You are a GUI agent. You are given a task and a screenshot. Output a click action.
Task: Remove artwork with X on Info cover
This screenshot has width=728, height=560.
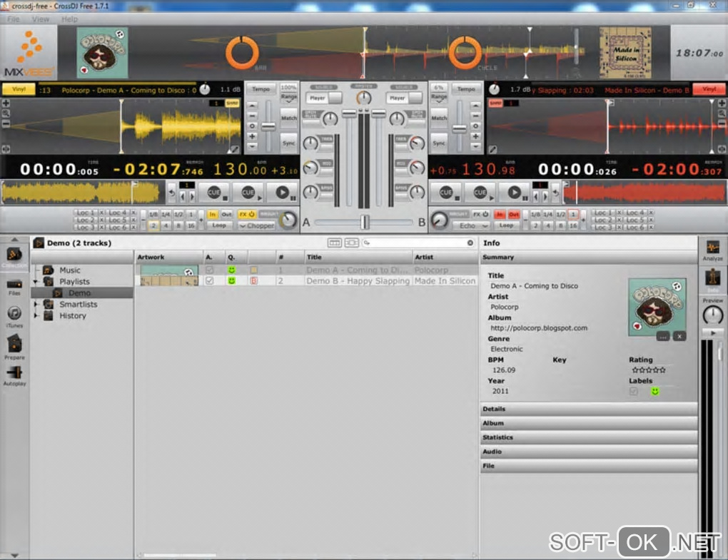click(679, 336)
